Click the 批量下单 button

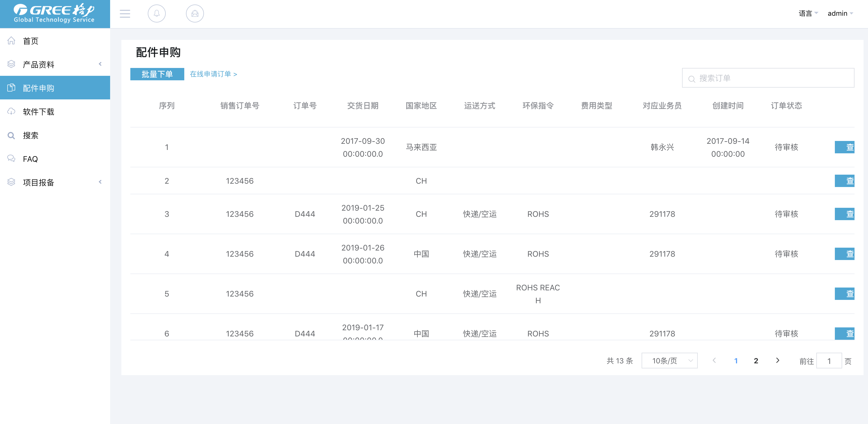click(157, 74)
